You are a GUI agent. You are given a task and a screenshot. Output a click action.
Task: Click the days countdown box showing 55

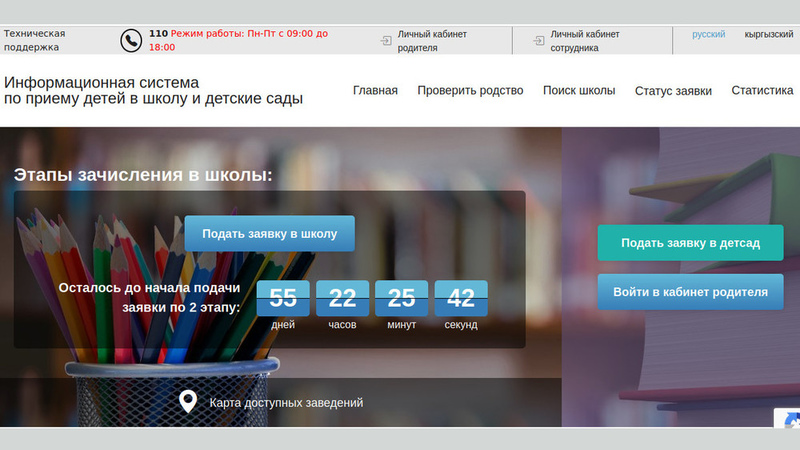pyautogui.click(x=283, y=298)
